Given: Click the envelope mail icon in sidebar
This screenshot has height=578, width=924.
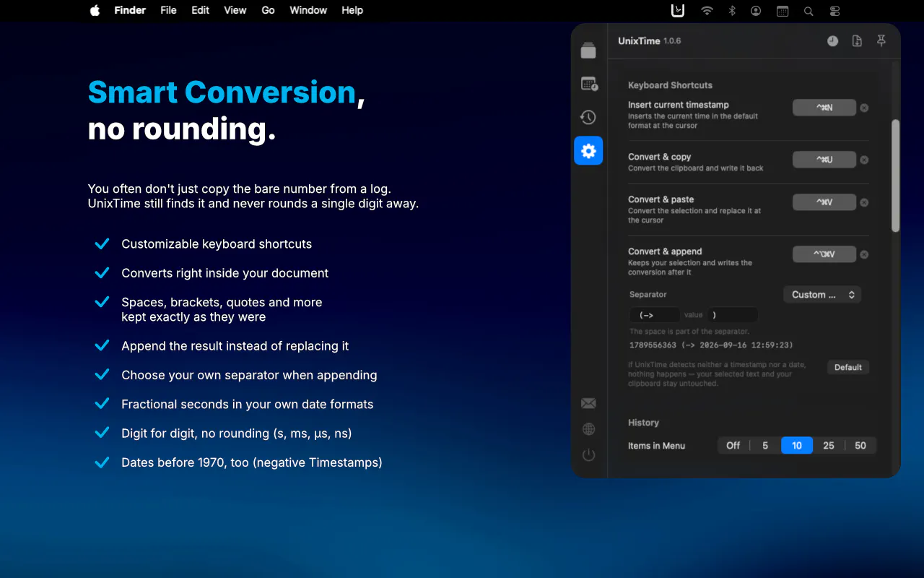Looking at the screenshot, I should tap(588, 403).
